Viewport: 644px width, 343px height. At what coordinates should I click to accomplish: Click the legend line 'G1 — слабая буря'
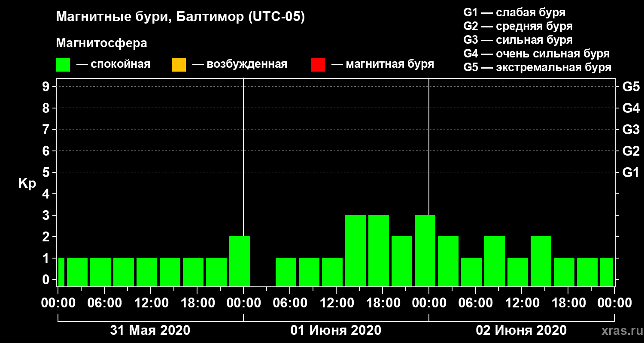coord(514,12)
